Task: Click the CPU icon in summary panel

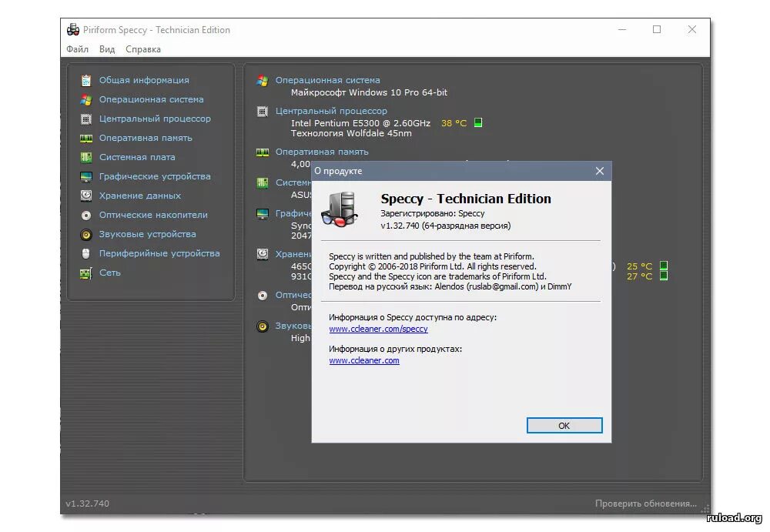Action: [x=263, y=112]
